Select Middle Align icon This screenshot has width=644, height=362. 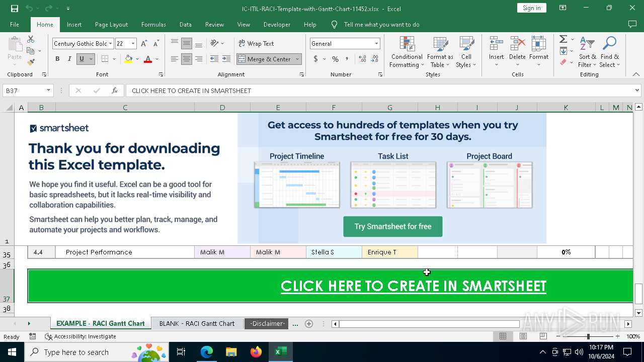[187, 44]
